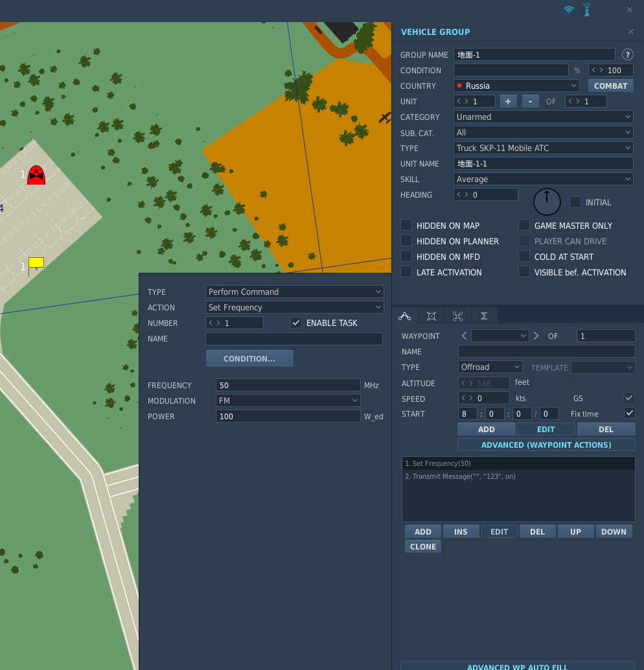Toggle the Fix time checkbox
Viewport: 644px width, 670px height.
pos(629,413)
